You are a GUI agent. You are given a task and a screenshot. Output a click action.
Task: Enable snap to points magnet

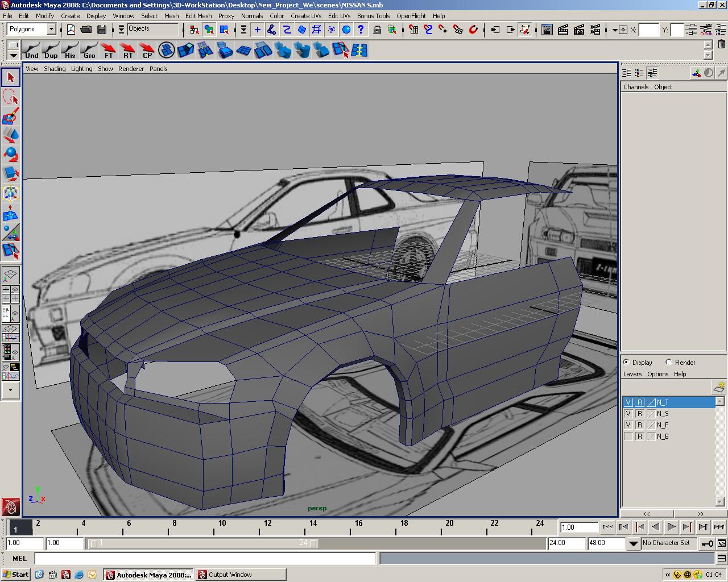pyautogui.click(x=443, y=30)
